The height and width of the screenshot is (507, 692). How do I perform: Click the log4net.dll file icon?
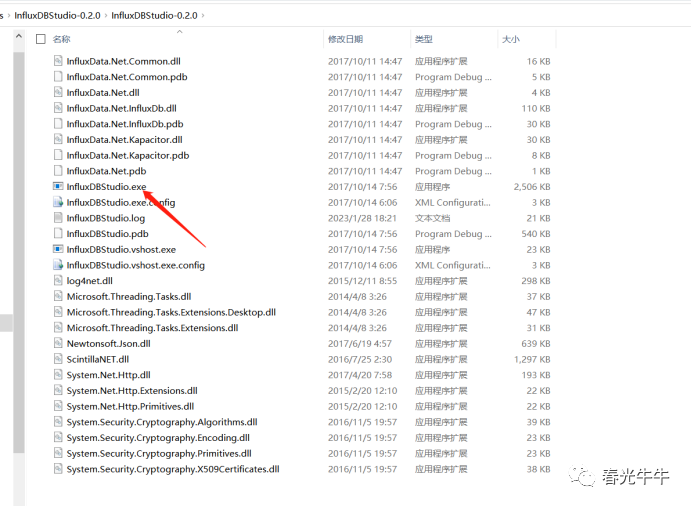click(58, 281)
